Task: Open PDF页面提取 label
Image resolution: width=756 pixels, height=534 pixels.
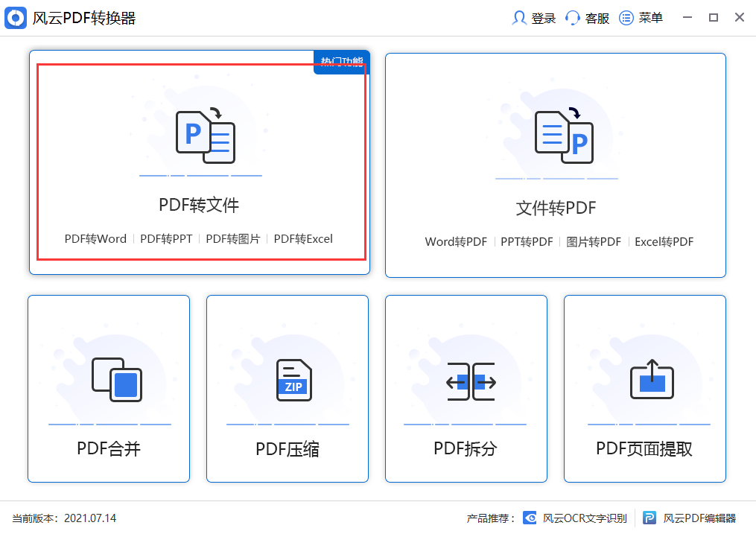Action: [644, 448]
